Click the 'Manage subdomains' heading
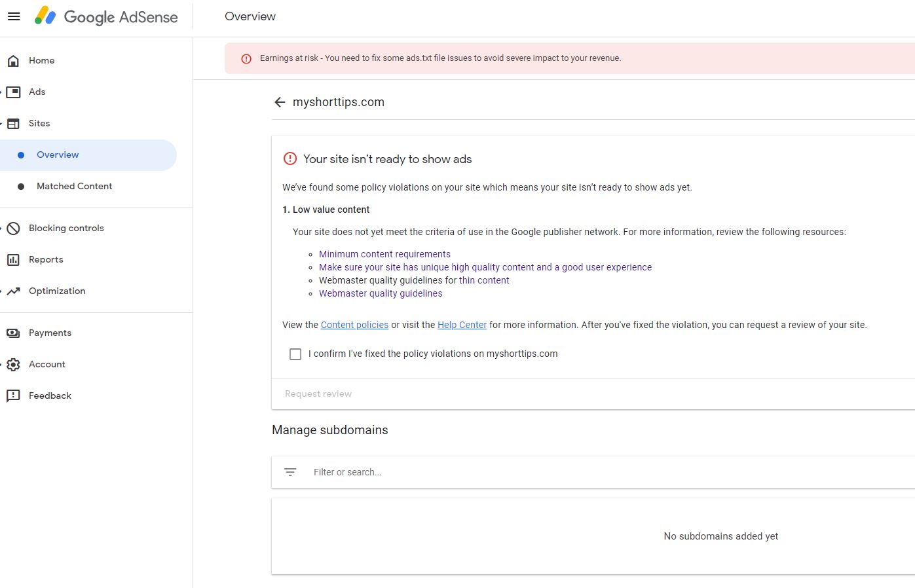This screenshot has height=588, width=915. (330, 430)
